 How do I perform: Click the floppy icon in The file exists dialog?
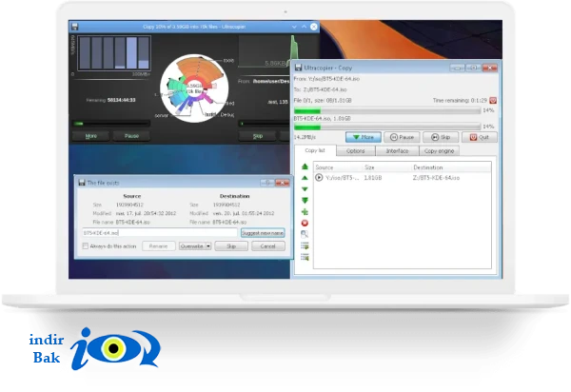click(x=82, y=183)
